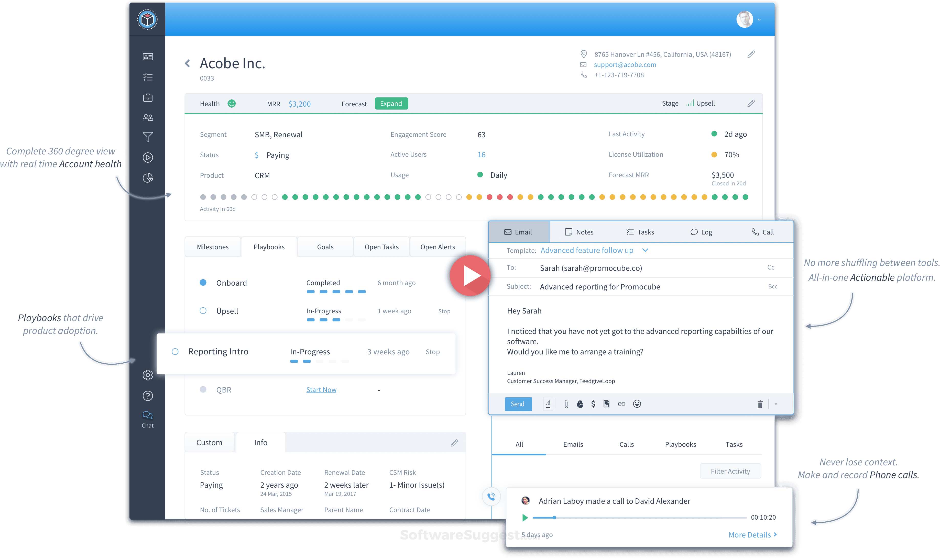Insert emoji using the smiley icon
The image size is (940, 560).
point(637,404)
